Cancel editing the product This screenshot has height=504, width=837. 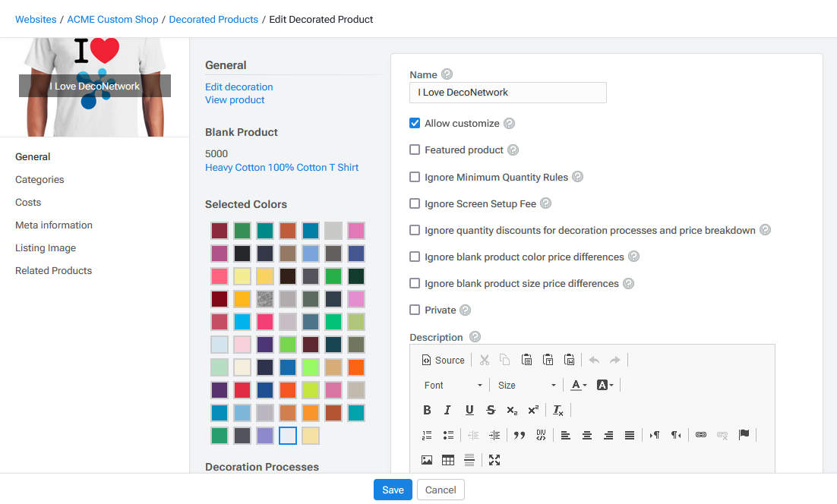(441, 490)
